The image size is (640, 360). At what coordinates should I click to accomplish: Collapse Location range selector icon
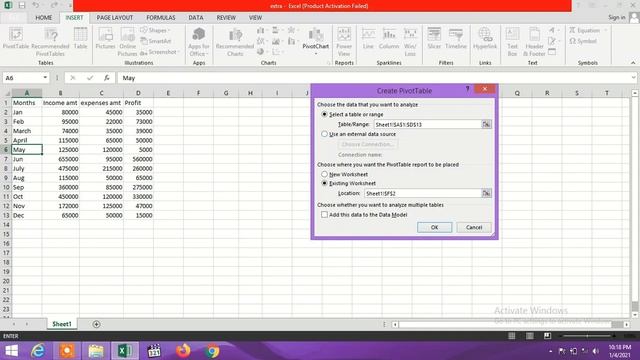(486, 193)
